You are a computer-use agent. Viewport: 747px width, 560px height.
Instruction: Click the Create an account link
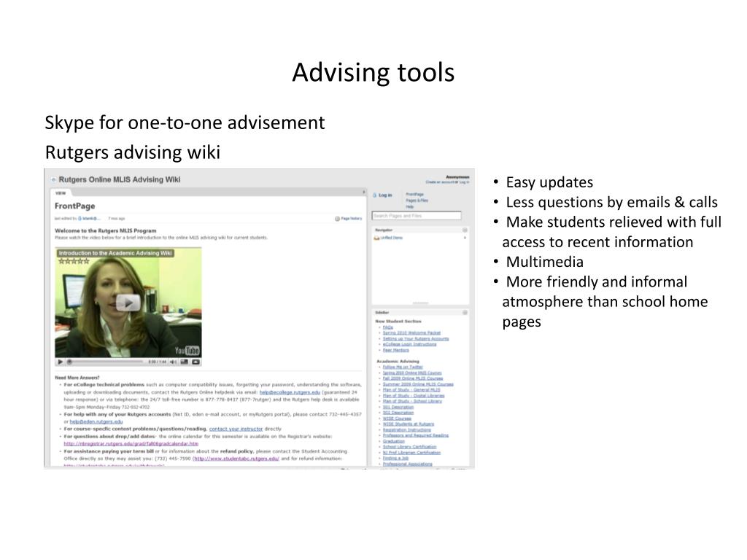(x=441, y=182)
